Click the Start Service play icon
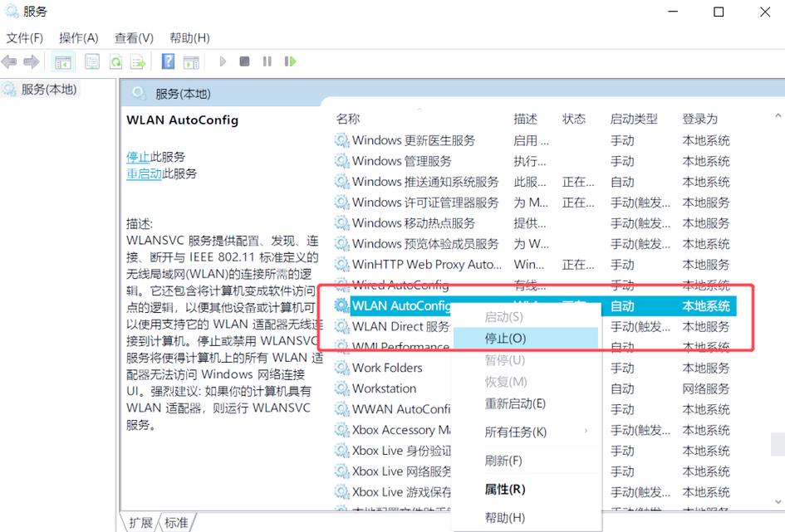Image resolution: width=785 pixels, height=532 pixels. coord(223,61)
